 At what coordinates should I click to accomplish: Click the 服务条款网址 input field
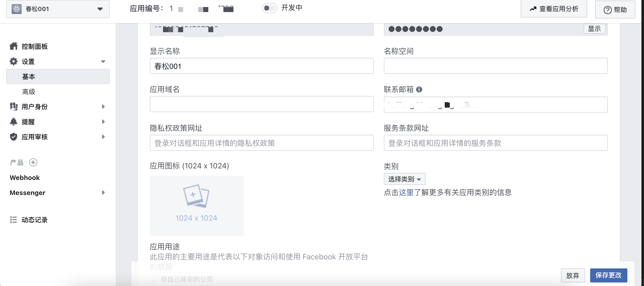point(496,143)
